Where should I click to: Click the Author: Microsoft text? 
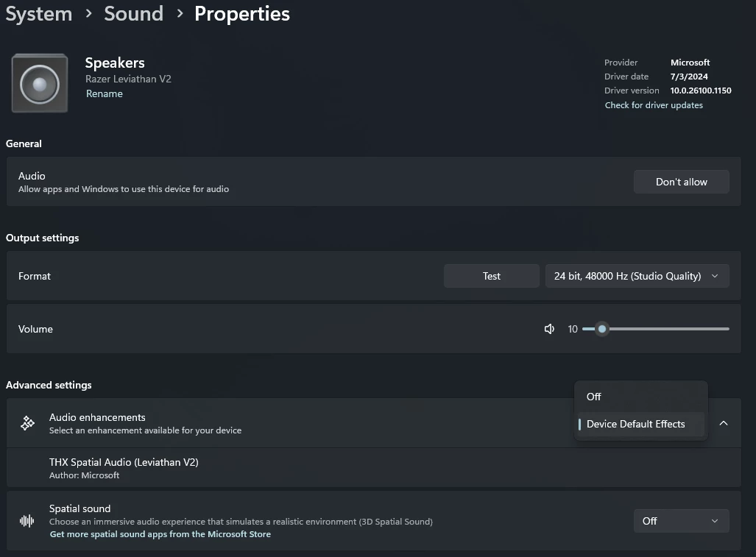[85, 475]
